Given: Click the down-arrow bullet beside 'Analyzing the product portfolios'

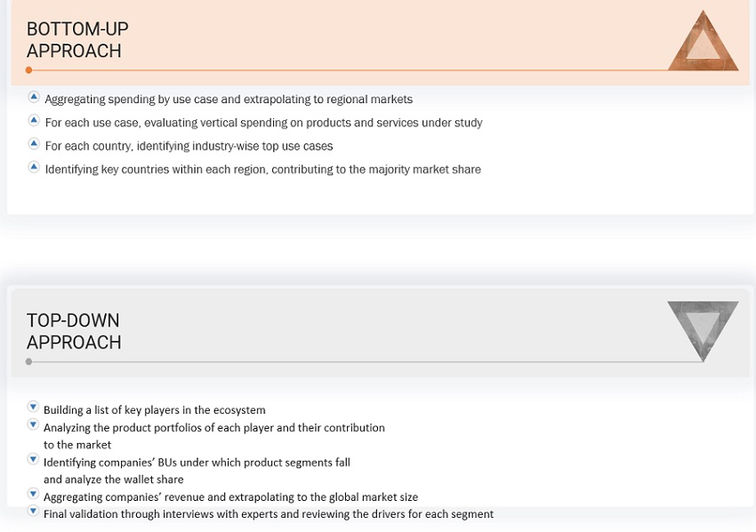Looking at the screenshot, I should (x=34, y=425).
